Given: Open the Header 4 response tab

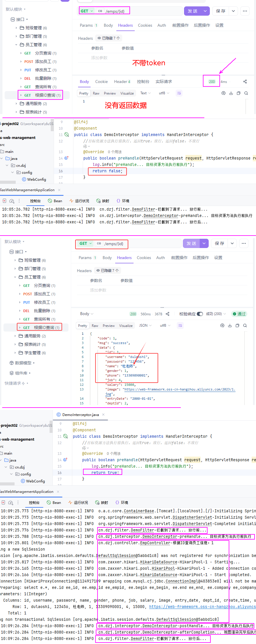Looking at the screenshot, I should tap(122, 82).
